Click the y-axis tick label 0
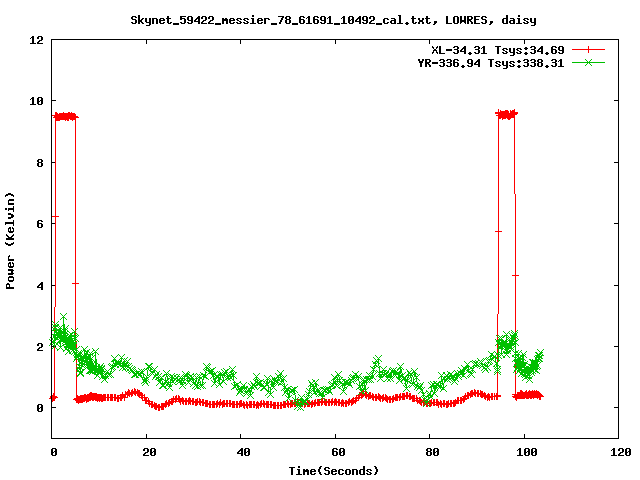This screenshot has height=480, width=640. [x=40, y=408]
